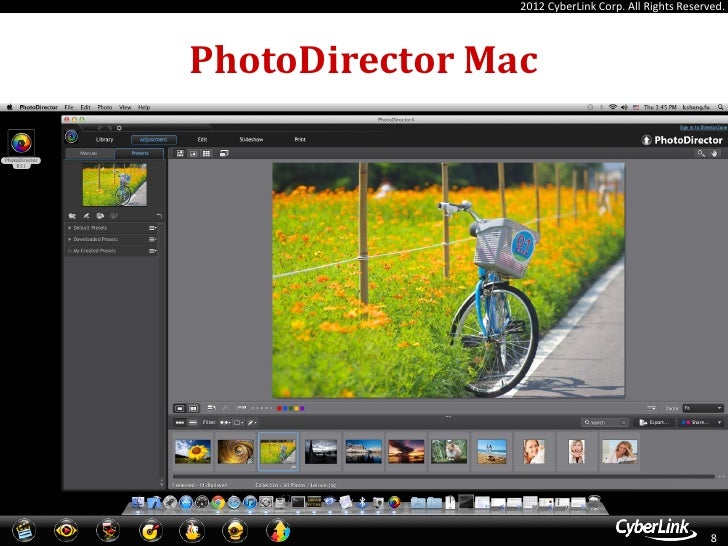Viewport: 728px width, 546px height.
Task: Switch to the Library tab
Action: (x=104, y=139)
